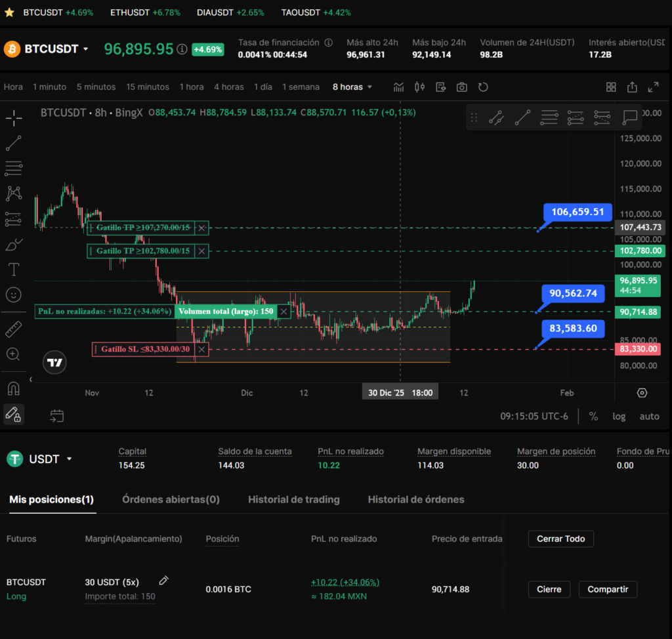
Task: Open the BTCUSDT pair selector dropdown
Action: coord(85,49)
